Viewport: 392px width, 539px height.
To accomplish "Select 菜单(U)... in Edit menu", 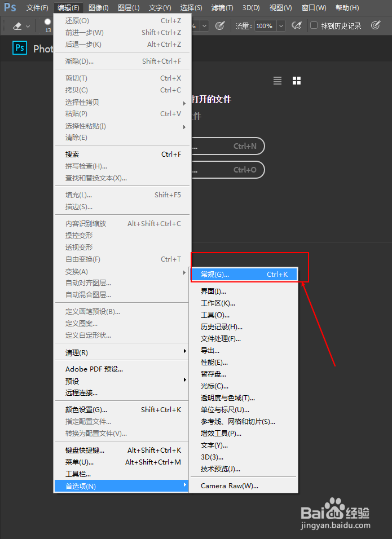I will point(122,462).
